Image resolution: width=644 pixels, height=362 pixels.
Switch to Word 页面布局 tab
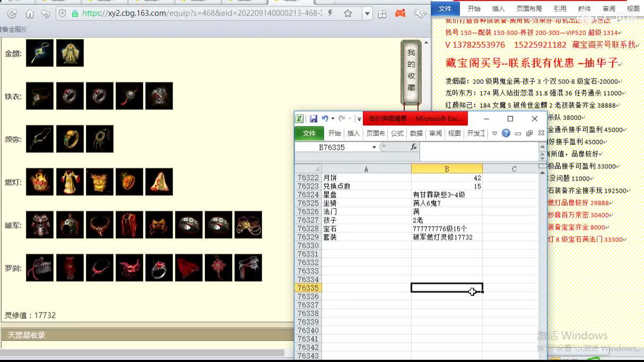pos(529,8)
